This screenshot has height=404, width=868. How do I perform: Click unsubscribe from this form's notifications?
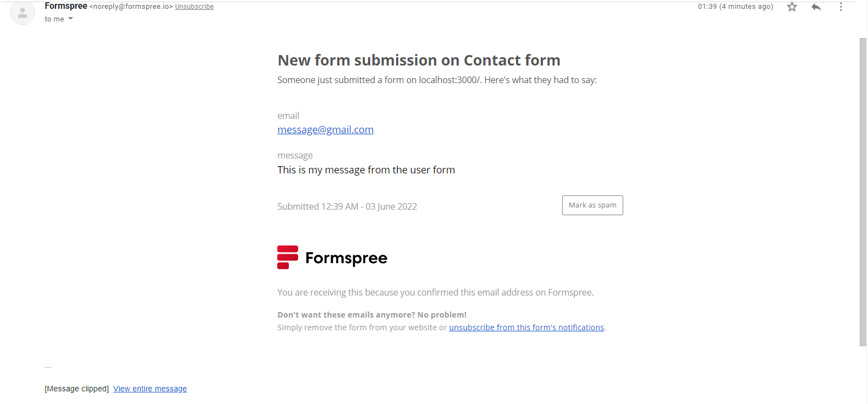(x=526, y=327)
